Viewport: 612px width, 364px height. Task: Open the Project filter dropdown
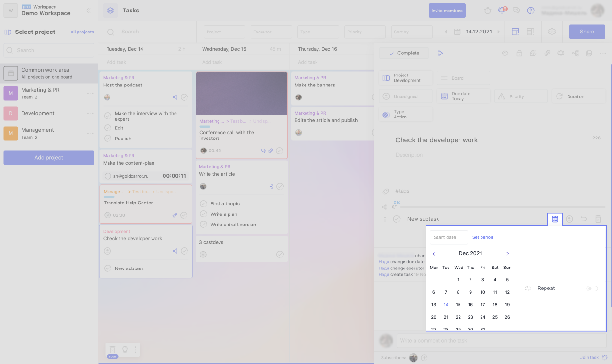224,32
